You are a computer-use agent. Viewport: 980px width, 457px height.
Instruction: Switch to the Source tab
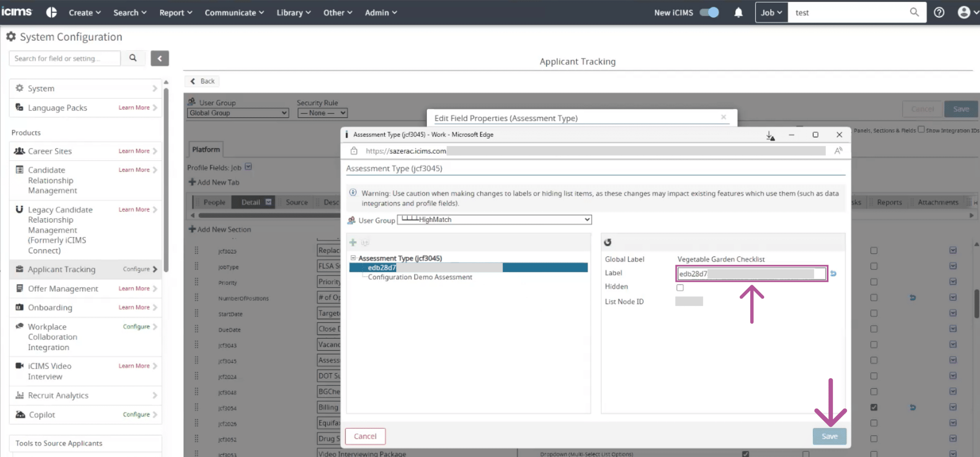click(x=297, y=202)
